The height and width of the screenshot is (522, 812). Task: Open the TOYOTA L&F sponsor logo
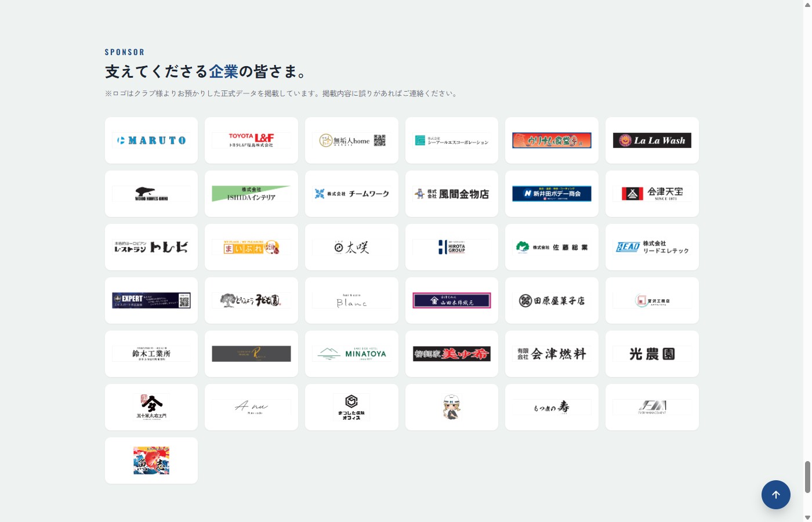point(251,140)
